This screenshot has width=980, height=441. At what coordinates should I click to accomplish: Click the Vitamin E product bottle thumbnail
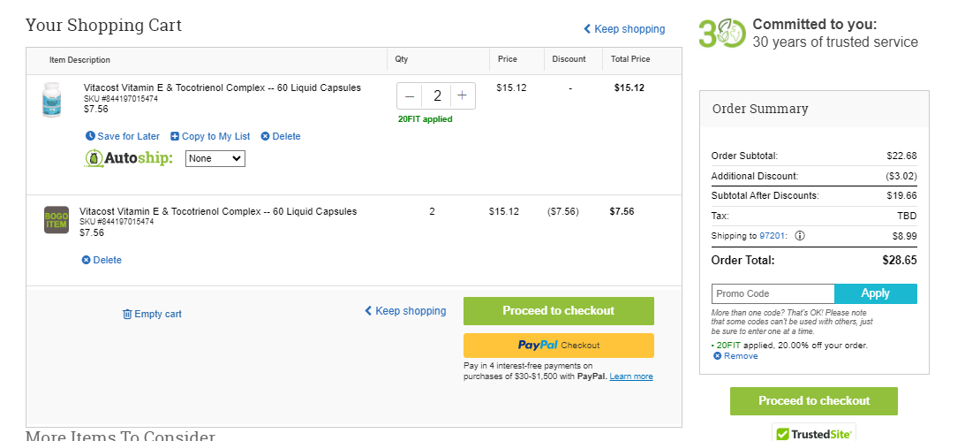click(52, 100)
